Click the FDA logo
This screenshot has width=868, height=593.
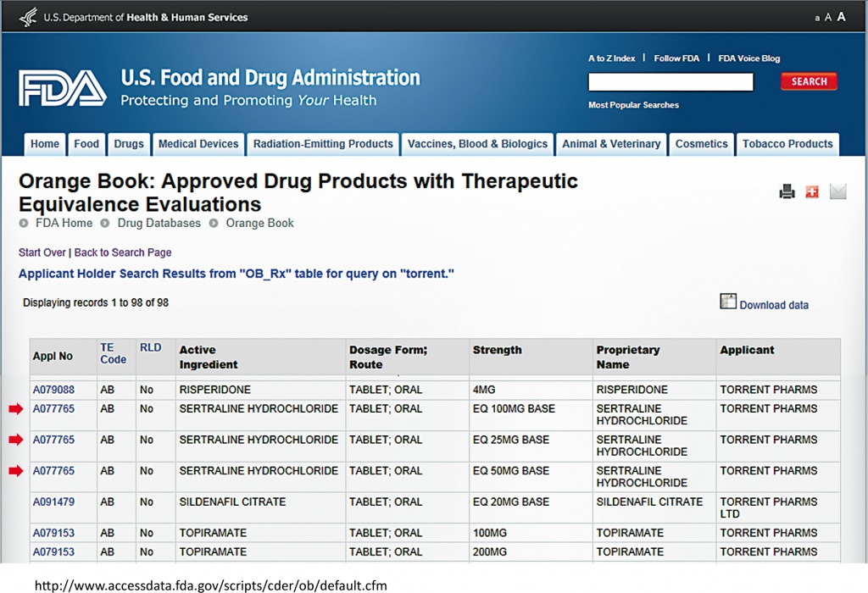(x=63, y=88)
